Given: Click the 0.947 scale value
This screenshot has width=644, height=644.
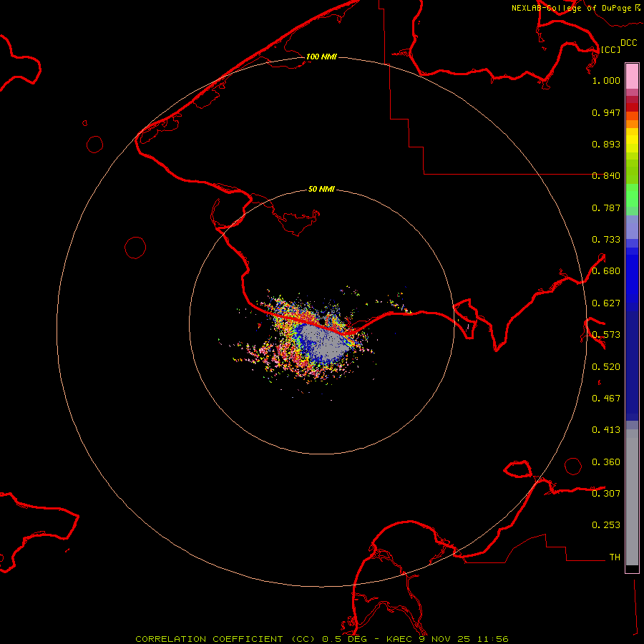Looking at the screenshot, I should point(606,112).
